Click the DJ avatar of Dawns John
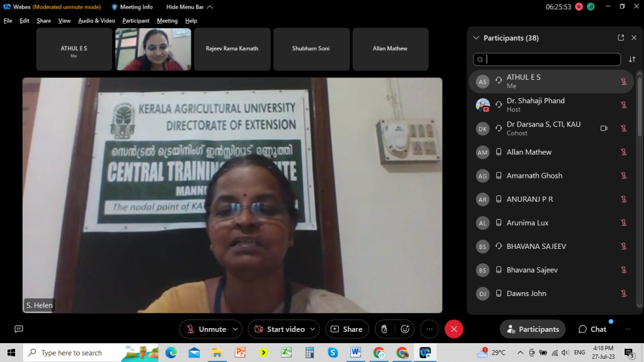 [x=482, y=293]
